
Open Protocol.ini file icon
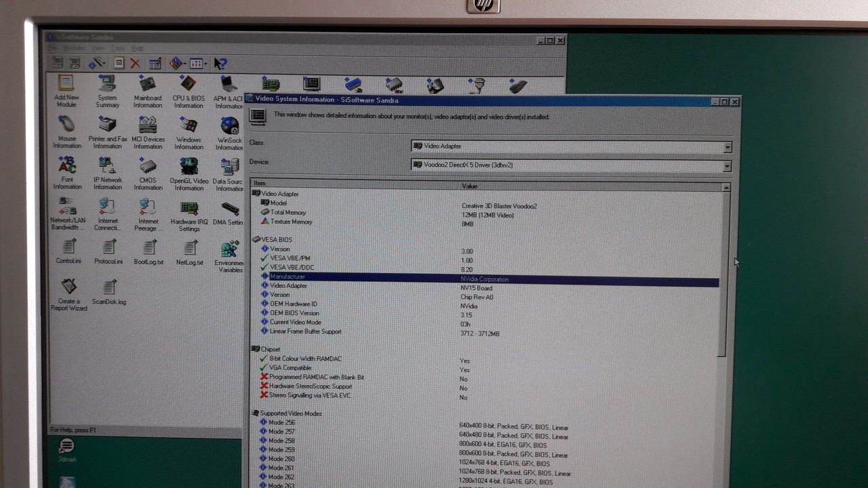click(x=108, y=251)
